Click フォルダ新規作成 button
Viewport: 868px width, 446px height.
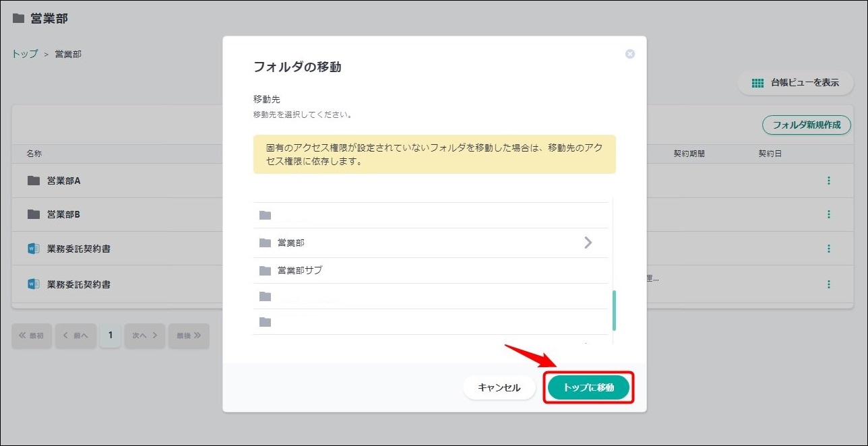806,125
